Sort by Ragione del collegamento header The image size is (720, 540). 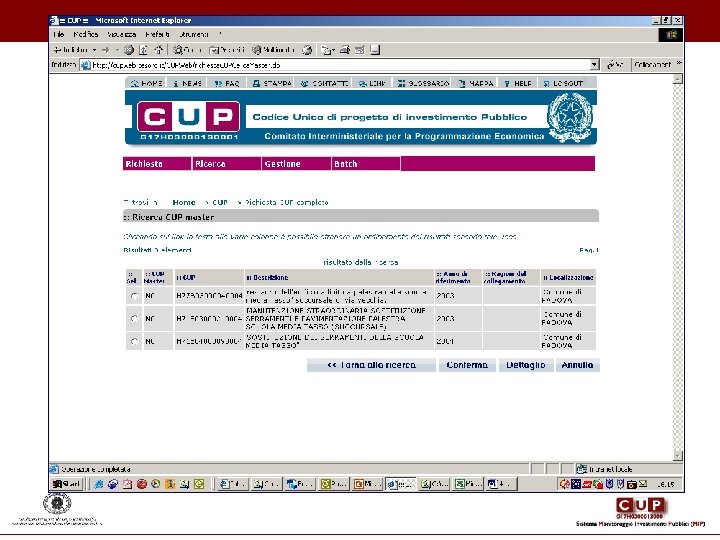click(x=505, y=277)
